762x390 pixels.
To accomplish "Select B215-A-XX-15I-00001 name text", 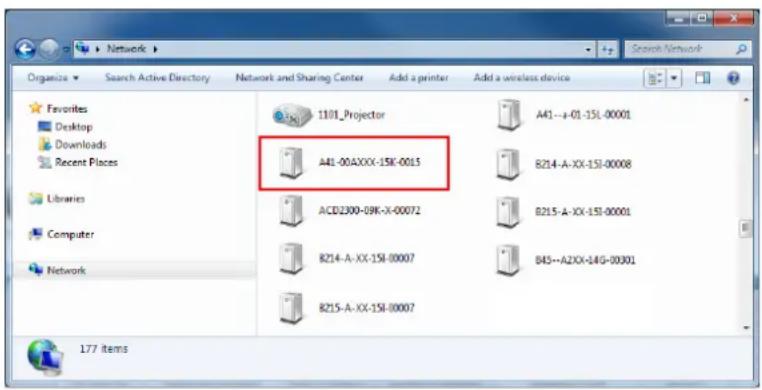I will coord(583,212).
